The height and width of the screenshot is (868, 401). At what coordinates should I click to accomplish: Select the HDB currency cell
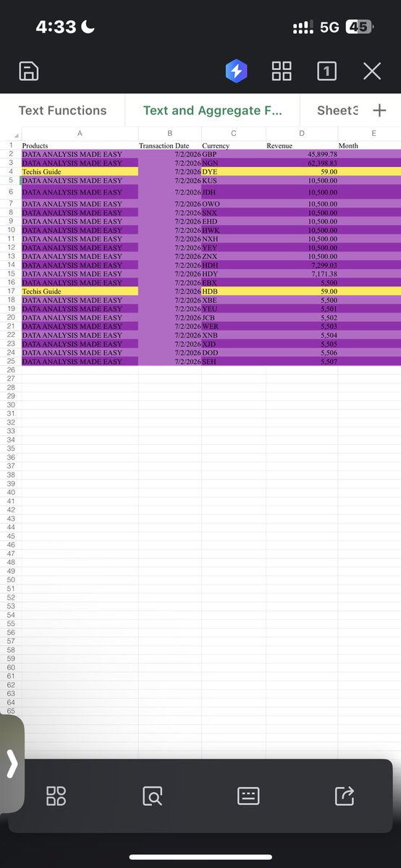click(234, 291)
